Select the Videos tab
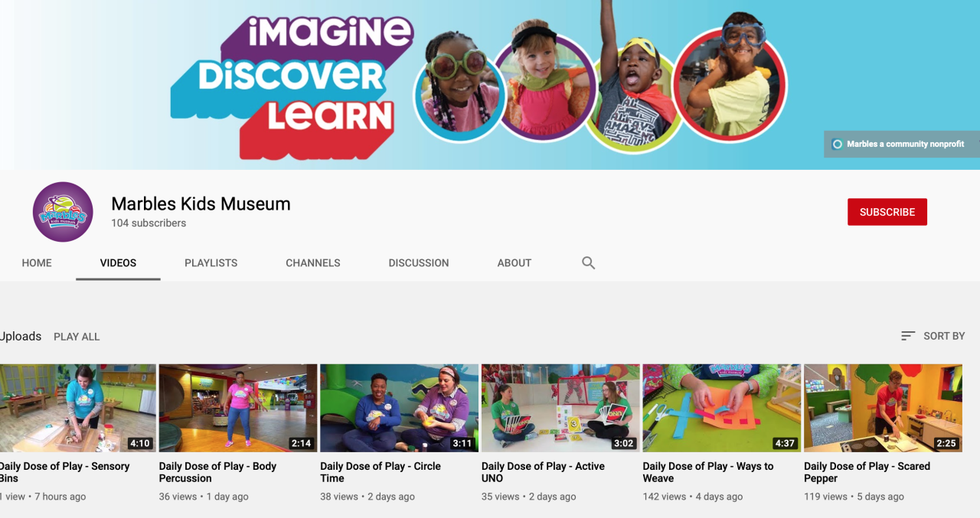The image size is (980, 518). (118, 262)
